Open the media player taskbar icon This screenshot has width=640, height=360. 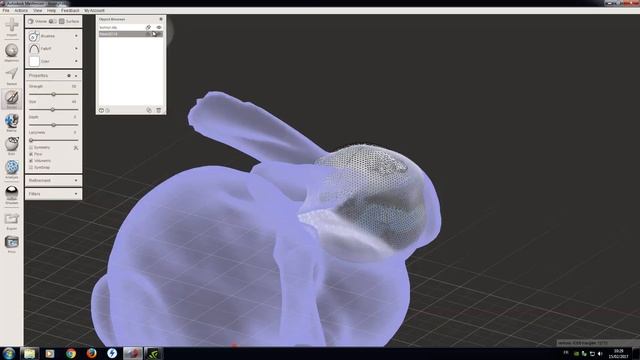50,353
